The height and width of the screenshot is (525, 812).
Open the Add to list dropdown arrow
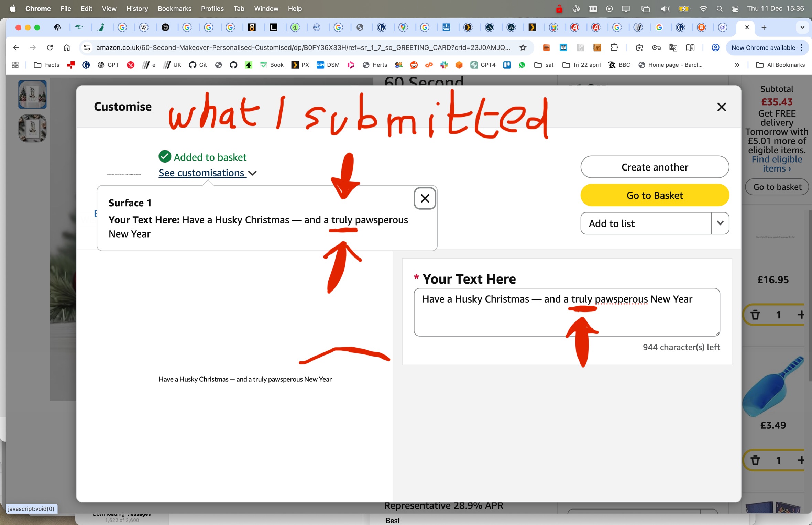[720, 223]
